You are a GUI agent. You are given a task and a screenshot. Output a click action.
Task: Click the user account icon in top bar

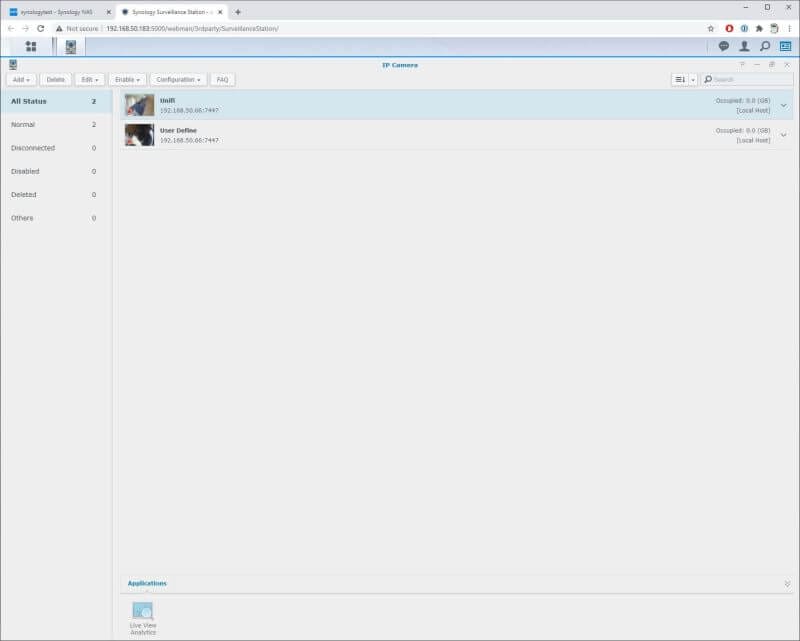pyautogui.click(x=744, y=44)
